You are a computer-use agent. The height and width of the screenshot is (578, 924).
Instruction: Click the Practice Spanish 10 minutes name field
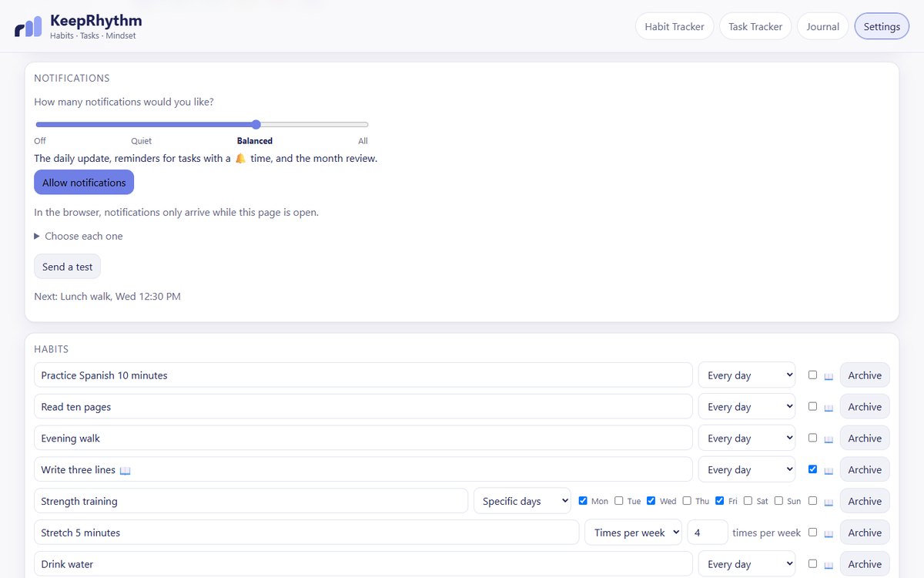click(363, 375)
